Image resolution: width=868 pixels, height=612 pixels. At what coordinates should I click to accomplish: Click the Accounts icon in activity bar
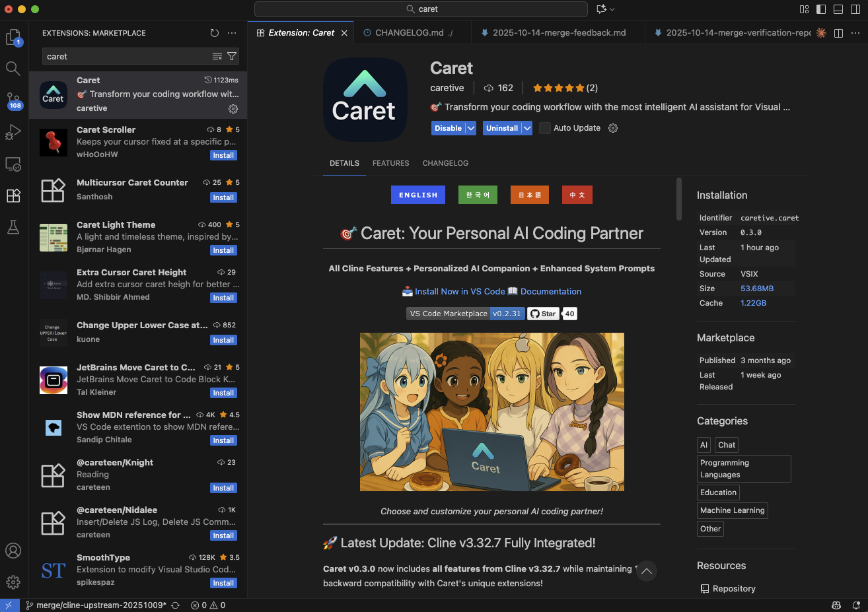tap(13, 550)
